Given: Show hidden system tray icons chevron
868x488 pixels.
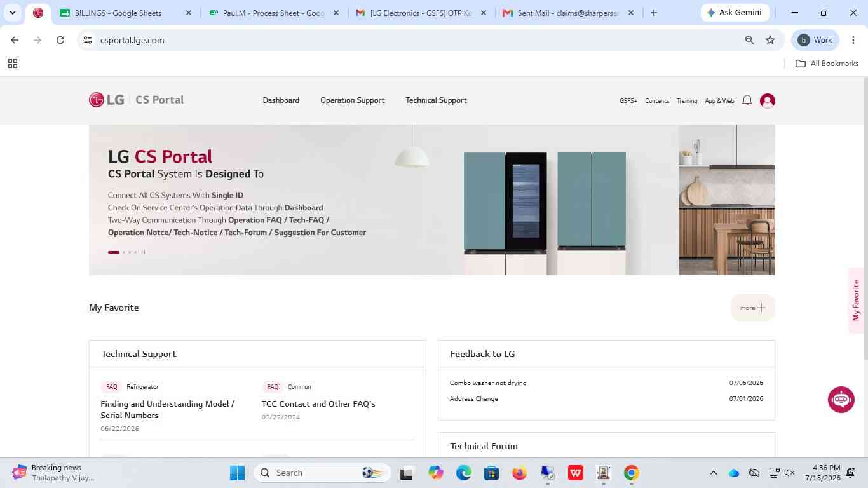Looking at the screenshot, I should (713, 473).
